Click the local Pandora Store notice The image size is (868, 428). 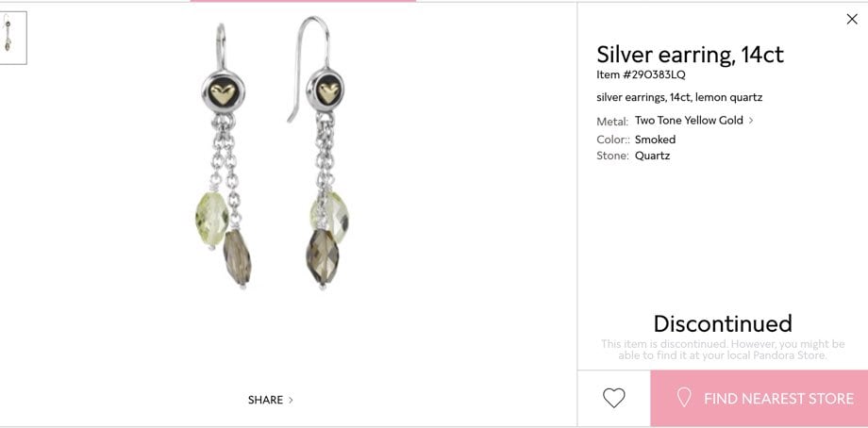pos(723,350)
